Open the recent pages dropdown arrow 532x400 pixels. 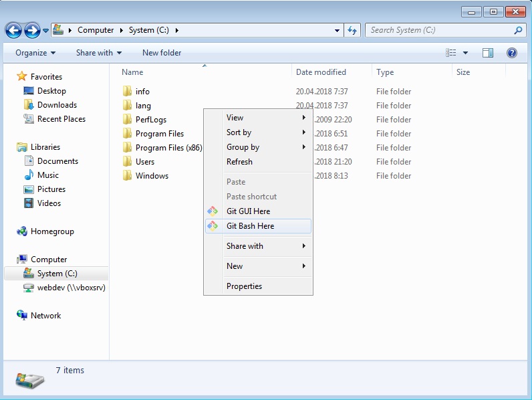coord(45,31)
